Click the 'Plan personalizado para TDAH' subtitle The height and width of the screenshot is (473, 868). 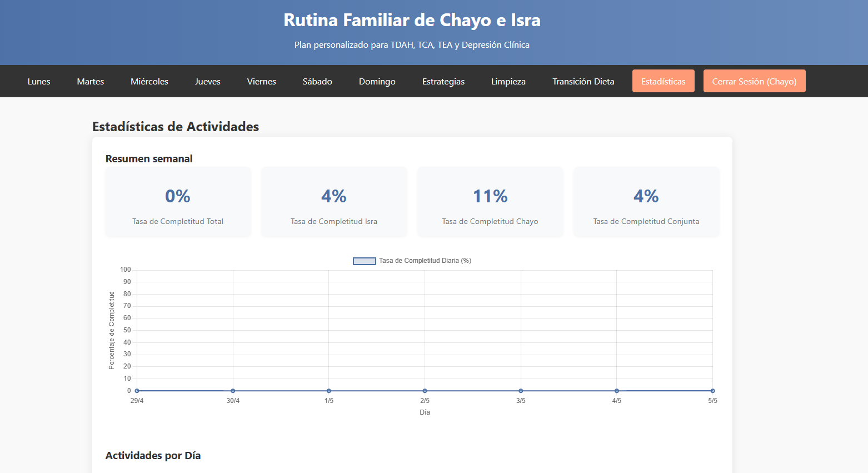pos(412,45)
